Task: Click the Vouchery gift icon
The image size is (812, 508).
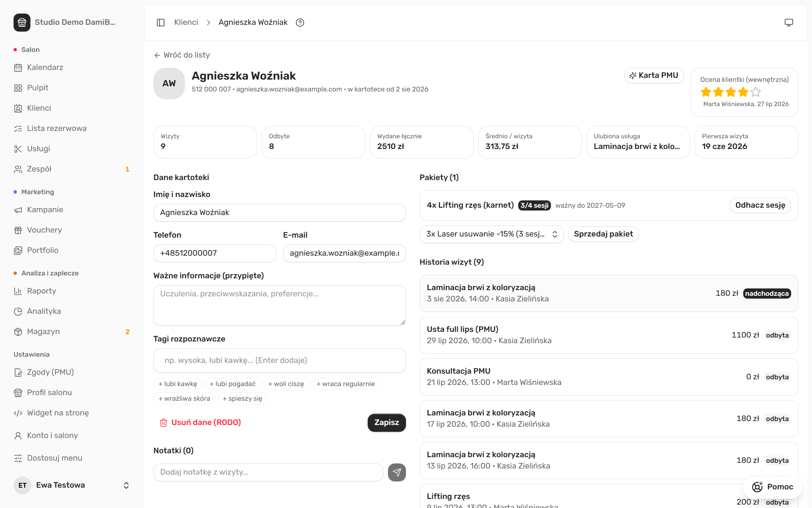Action: pos(18,230)
